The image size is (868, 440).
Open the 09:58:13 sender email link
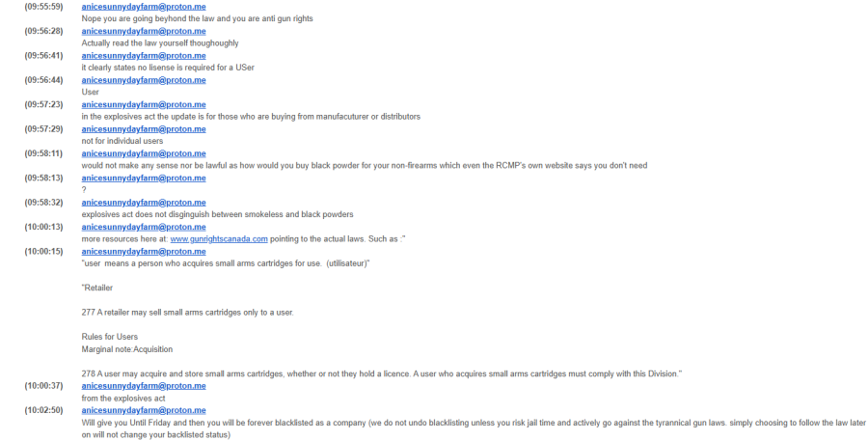pyautogui.click(x=144, y=178)
